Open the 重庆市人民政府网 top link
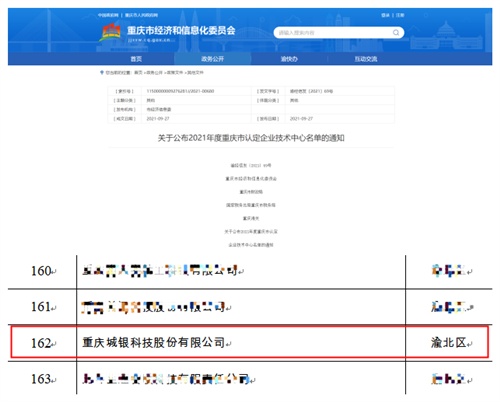500x402 pixels. 141,15
